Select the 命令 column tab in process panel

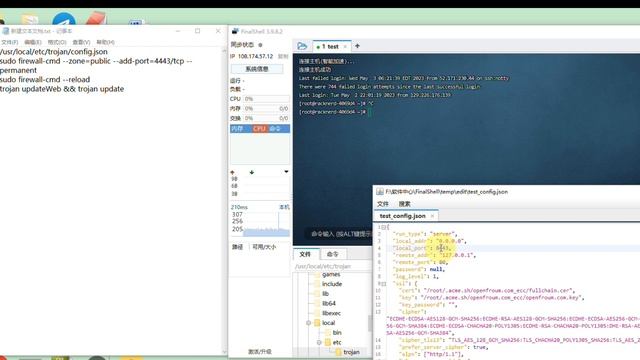click(x=275, y=129)
